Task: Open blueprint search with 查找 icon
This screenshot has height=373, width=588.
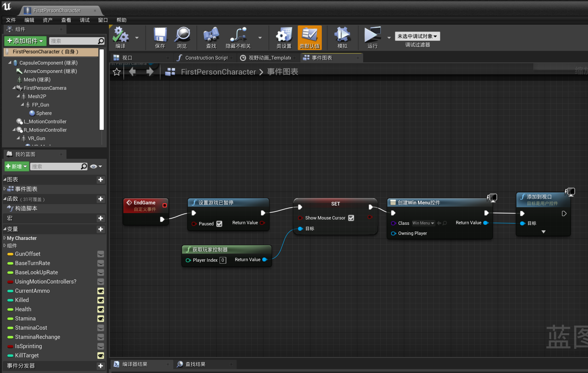Action: 211,38
